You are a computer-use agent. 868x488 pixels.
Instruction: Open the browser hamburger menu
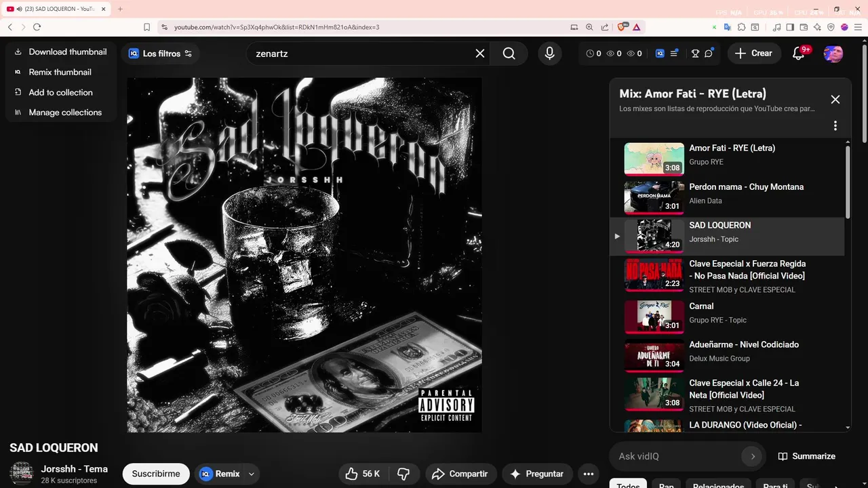[x=858, y=27]
